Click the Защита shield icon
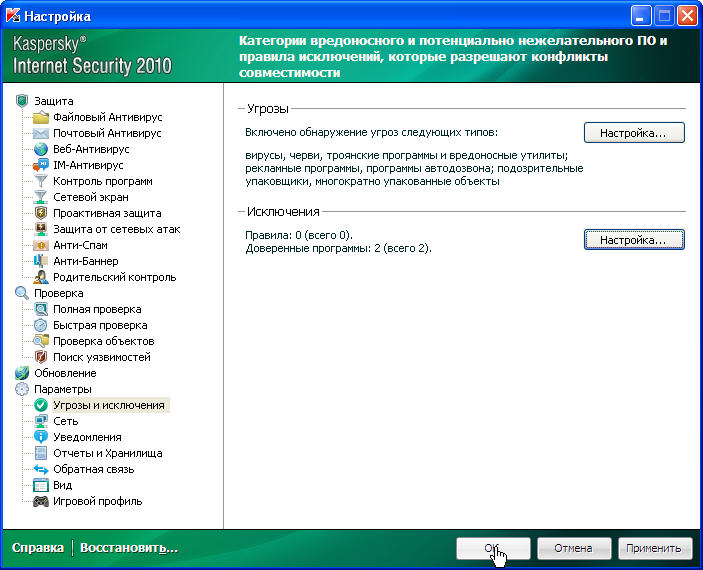This screenshot has height=570, width=703. pos(22,101)
